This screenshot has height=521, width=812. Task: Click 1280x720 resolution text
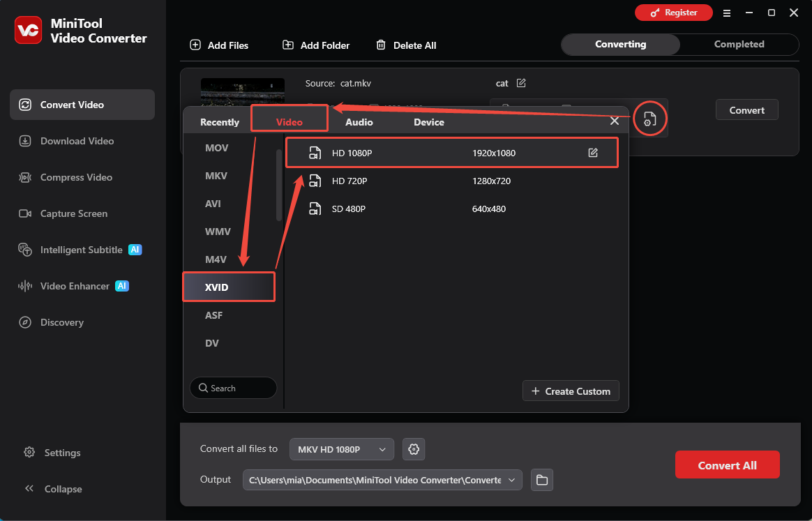(491, 181)
